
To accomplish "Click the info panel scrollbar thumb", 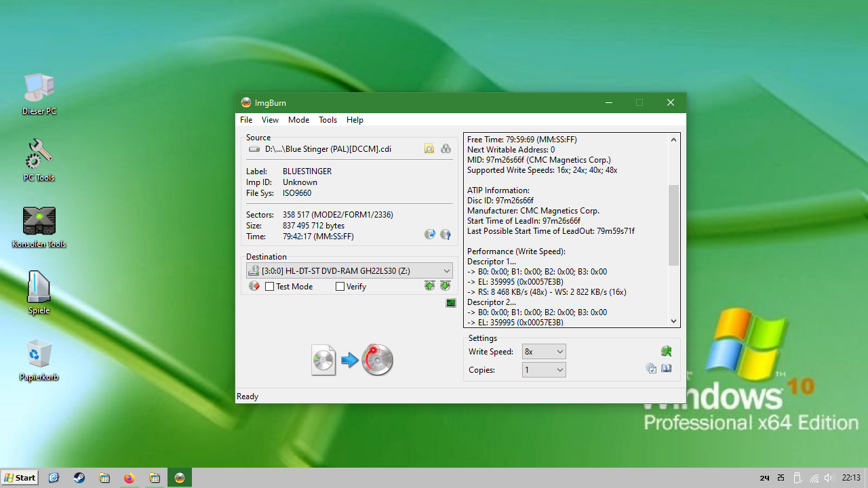I will [x=673, y=225].
